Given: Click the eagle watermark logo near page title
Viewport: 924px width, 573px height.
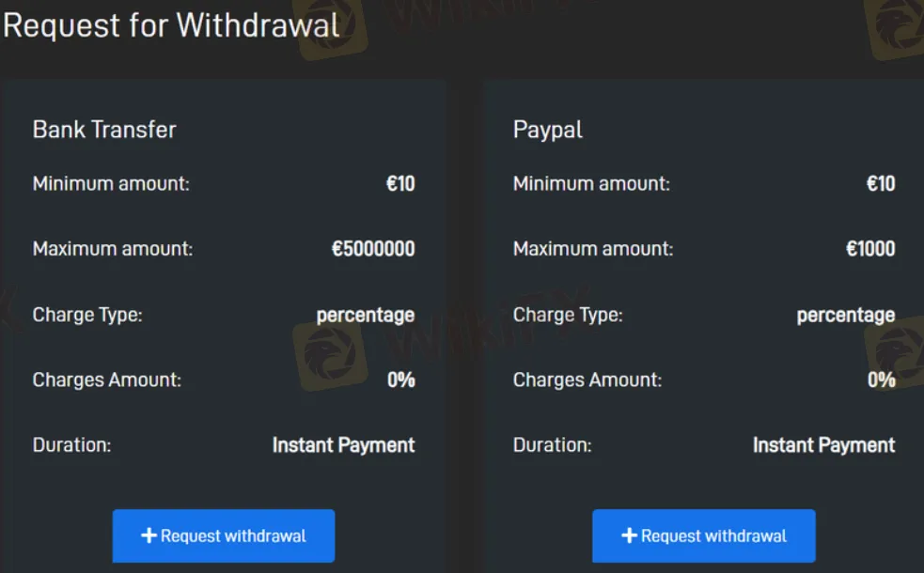Looking at the screenshot, I should pyautogui.click(x=330, y=27).
